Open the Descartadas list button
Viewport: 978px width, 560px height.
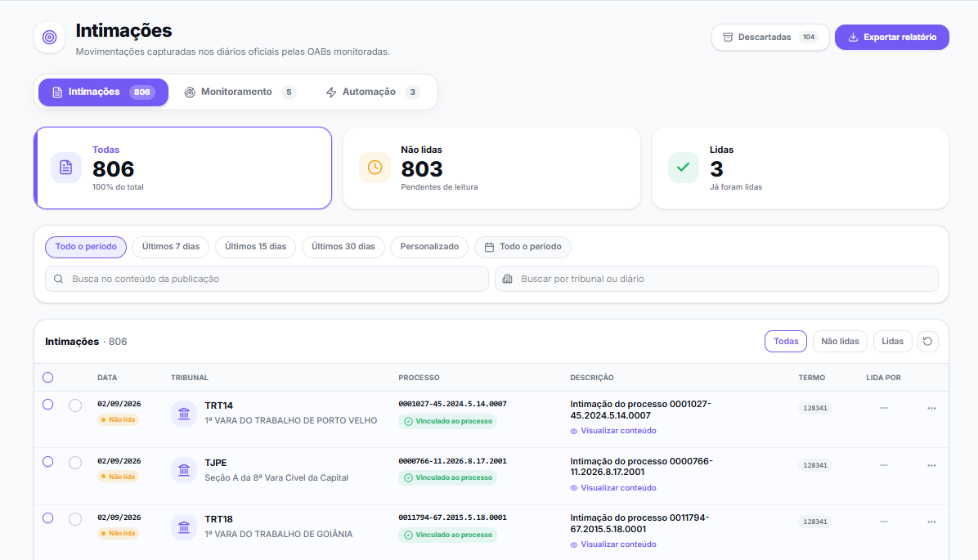[770, 38]
